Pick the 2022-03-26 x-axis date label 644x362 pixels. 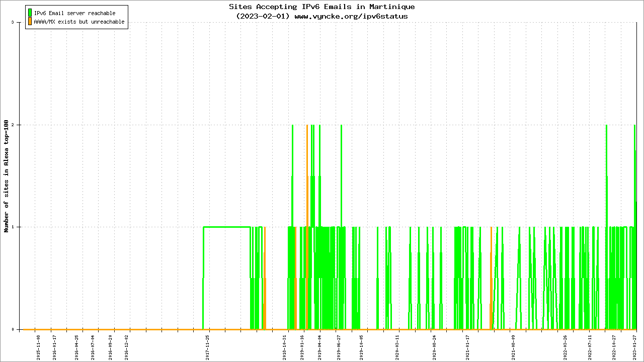(565, 347)
